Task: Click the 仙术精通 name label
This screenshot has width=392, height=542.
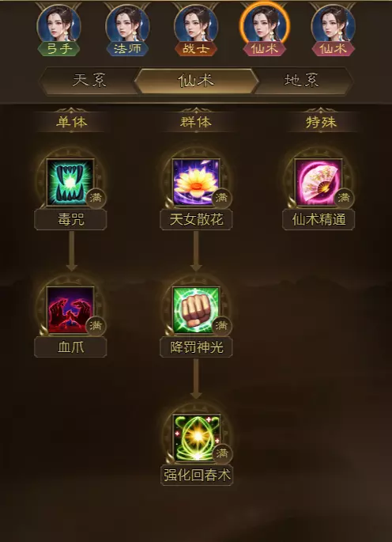Action: pyautogui.click(x=318, y=219)
